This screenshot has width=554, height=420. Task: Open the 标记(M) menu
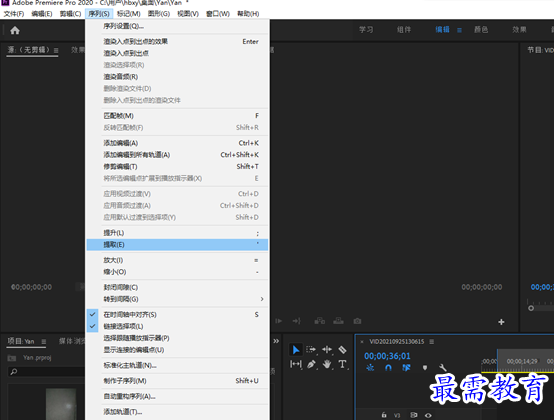coord(129,14)
